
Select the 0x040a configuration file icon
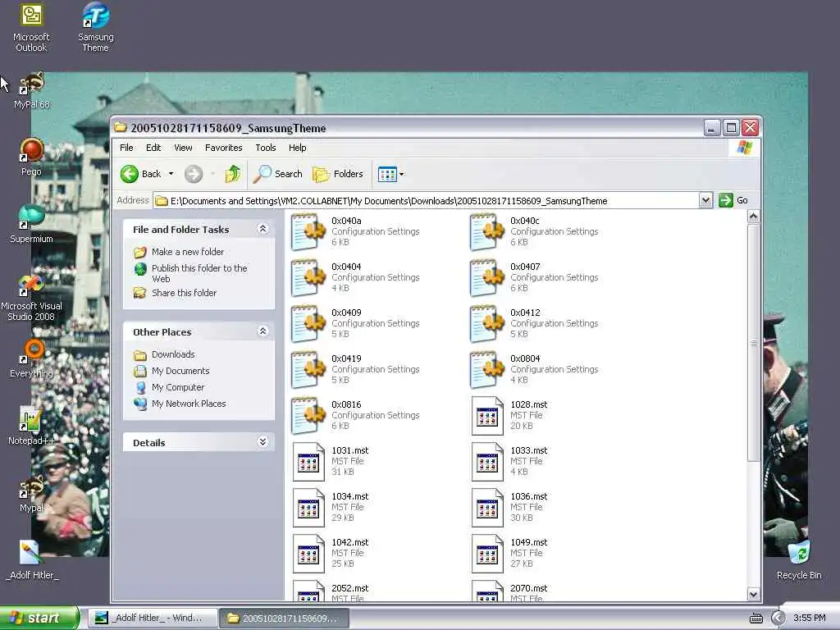(308, 231)
